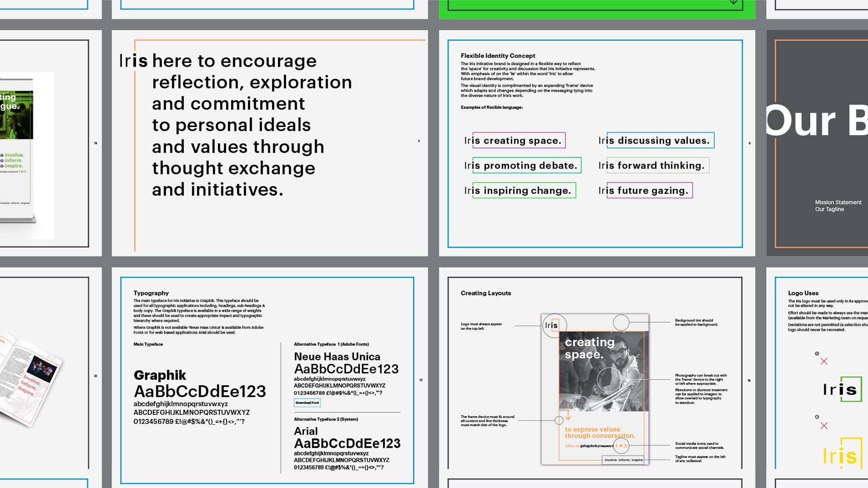Click the Twitter icon on the poster
This screenshot has height=488, width=868.
[x=621, y=446]
